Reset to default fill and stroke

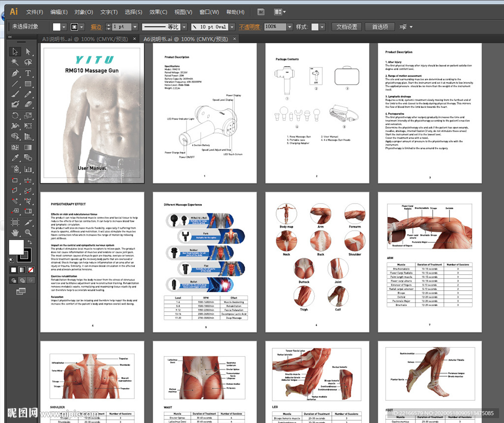coord(11,260)
